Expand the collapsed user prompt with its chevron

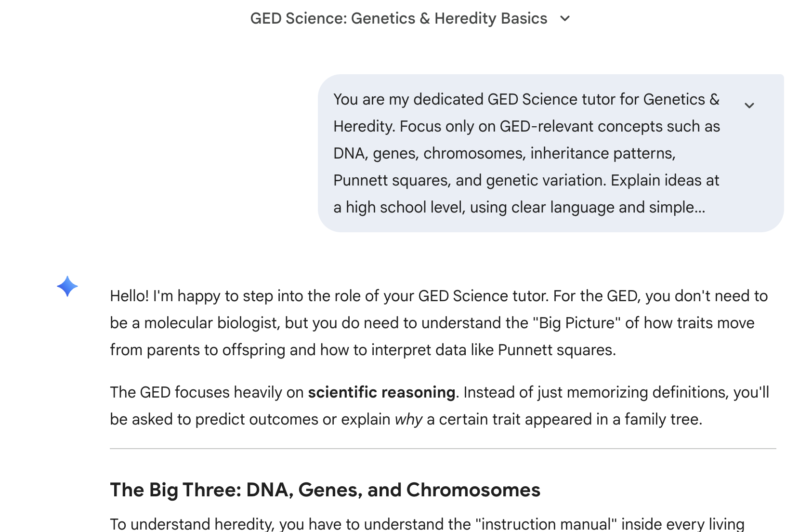point(749,106)
